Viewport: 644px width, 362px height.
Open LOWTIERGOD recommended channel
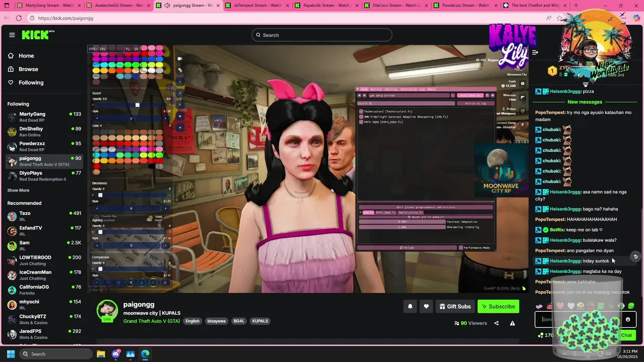(44, 260)
